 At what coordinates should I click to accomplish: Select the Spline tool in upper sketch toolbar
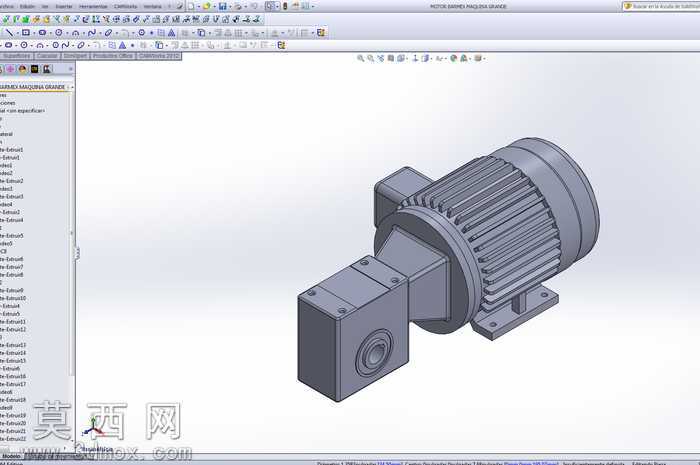[92, 33]
